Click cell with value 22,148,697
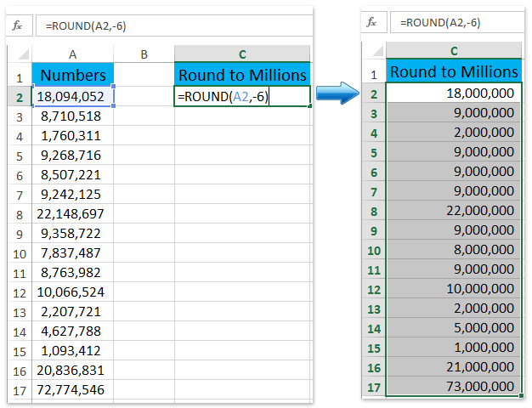Viewport: 532px width, 408px height. pyautogui.click(x=73, y=213)
